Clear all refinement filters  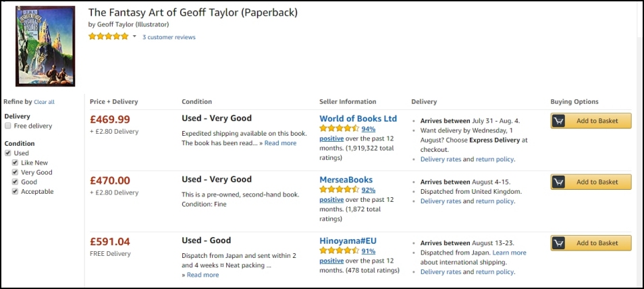(x=44, y=102)
